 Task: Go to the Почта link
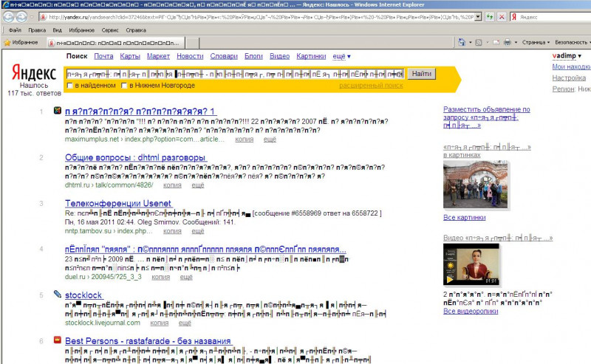click(x=103, y=56)
